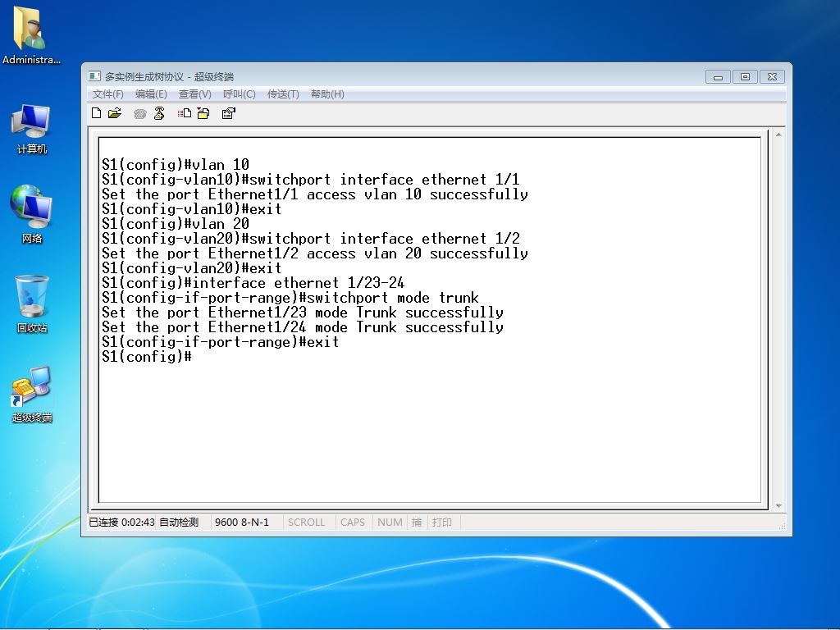The height and width of the screenshot is (630, 840).
Task: Close the HyperTerminal window
Action: click(x=772, y=77)
